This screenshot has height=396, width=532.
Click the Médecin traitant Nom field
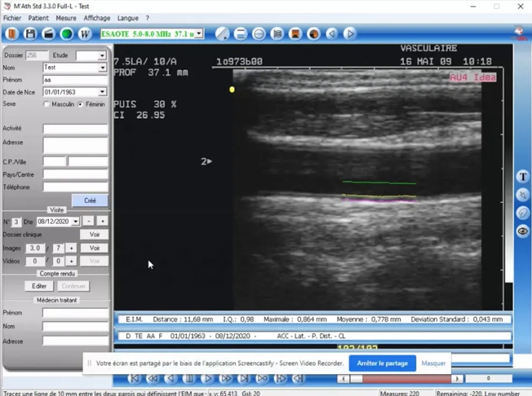[75, 326]
